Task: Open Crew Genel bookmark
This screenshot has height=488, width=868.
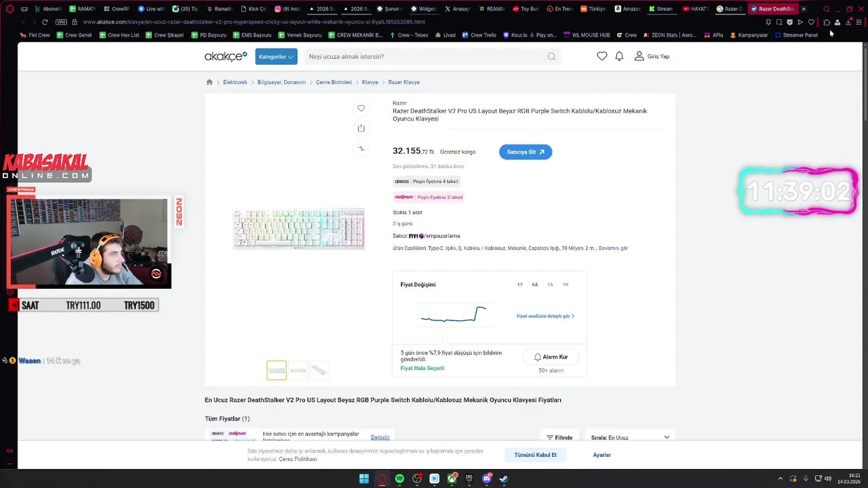Action: click(x=74, y=35)
